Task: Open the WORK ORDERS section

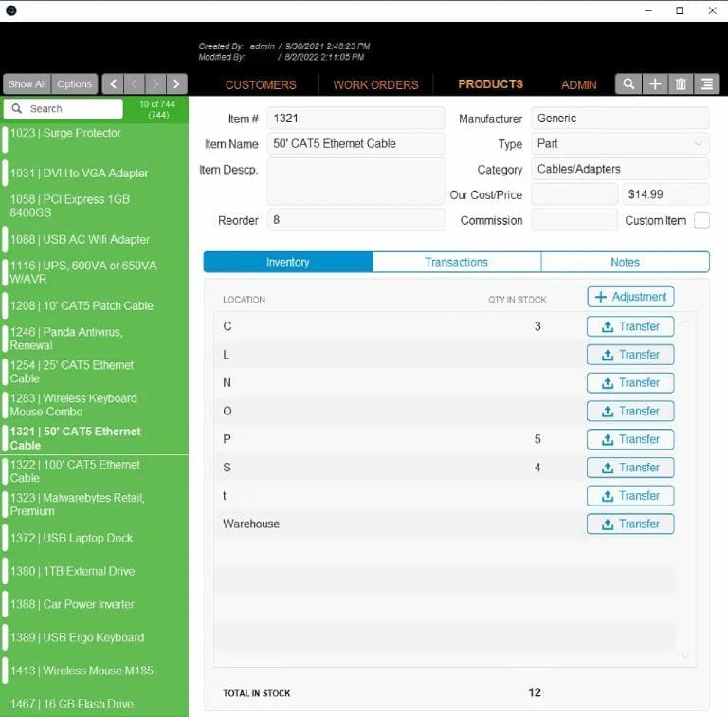Action: 375,84
